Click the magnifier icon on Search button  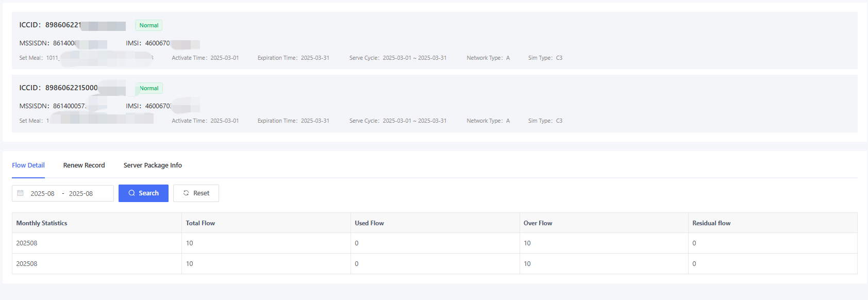click(132, 193)
